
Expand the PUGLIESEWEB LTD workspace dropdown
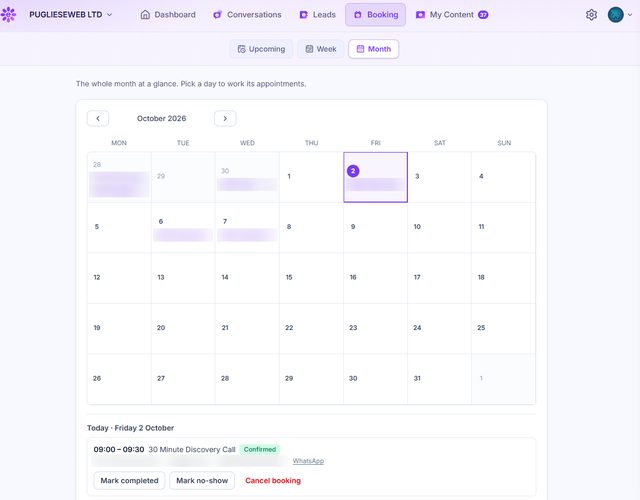click(71, 15)
